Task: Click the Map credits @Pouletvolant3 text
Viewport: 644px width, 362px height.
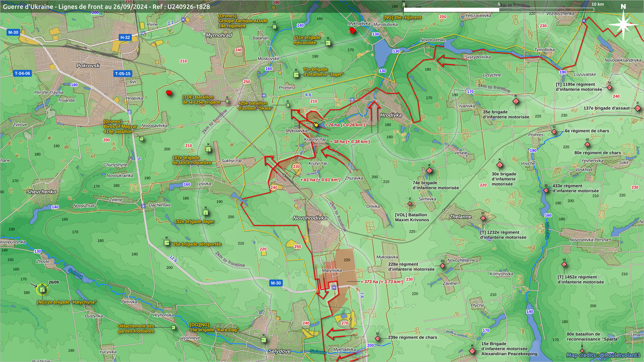Action: (x=603, y=355)
